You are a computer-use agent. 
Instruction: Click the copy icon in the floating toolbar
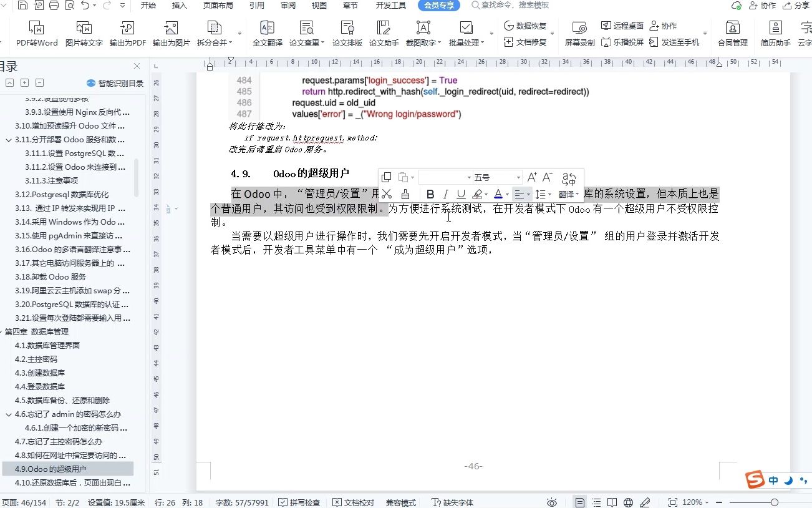tap(386, 177)
